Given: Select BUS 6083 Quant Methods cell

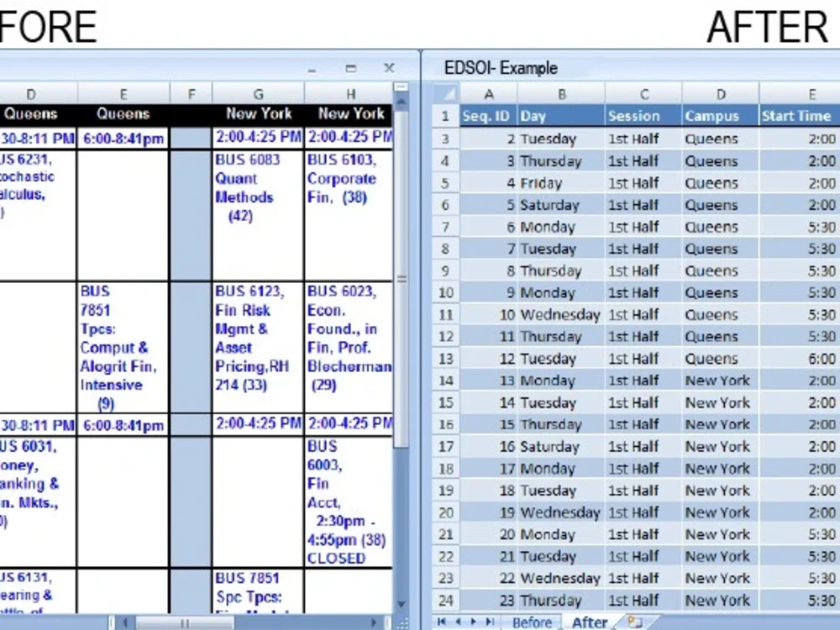Looking at the screenshot, I should (258, 215).
